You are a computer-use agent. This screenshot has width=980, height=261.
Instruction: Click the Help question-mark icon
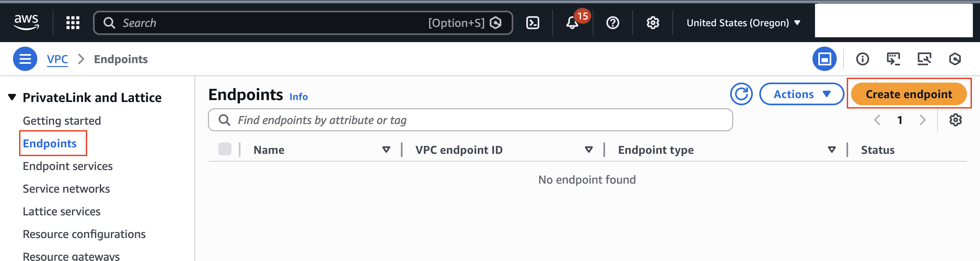click(x=612, y=23)
